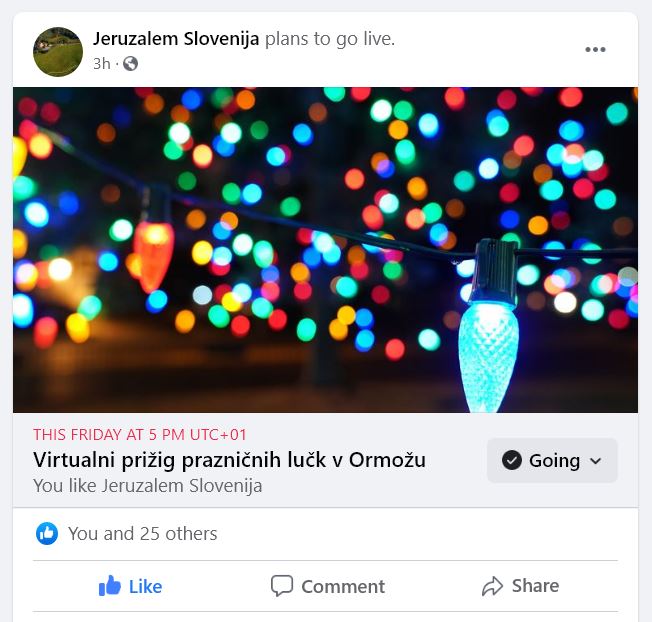
Task: Click the Going checkmark icon
Action: (x=512, y=460)
